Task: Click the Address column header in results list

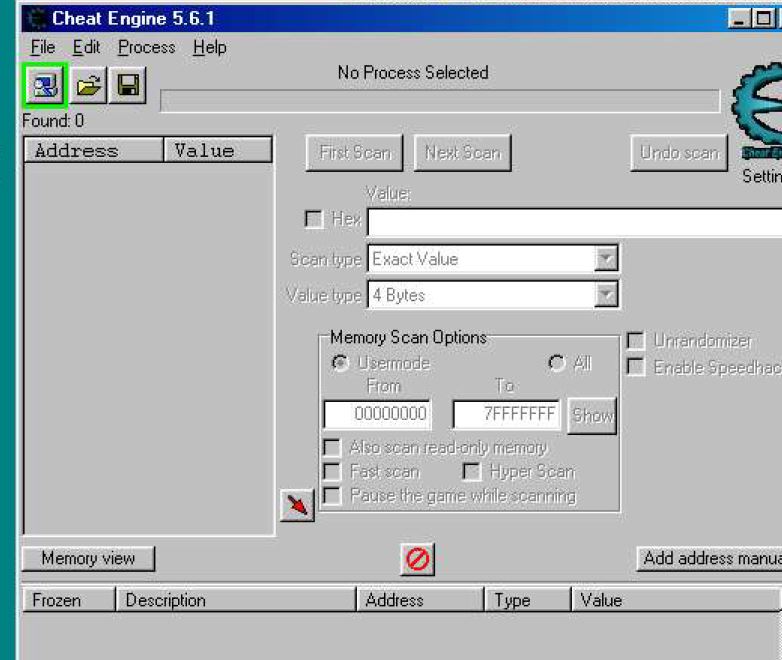Action: tap(94, 150)
